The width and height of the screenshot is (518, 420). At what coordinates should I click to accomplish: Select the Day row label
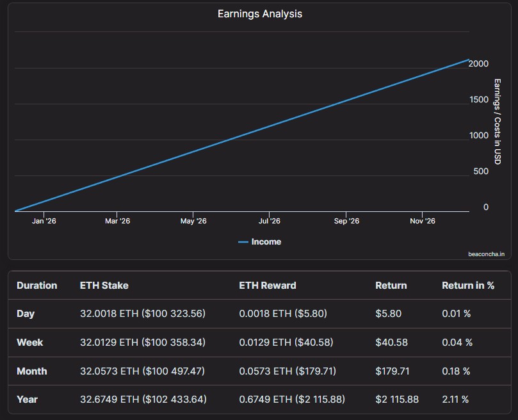coord(26,314)
